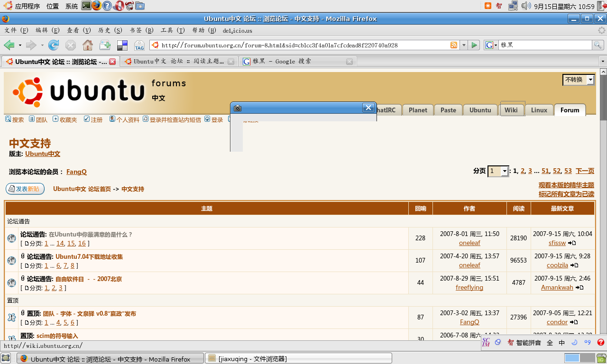The width and height of the screenshot is (607, 364).
Task: Click the new tab toolbar icon
Action: coord(105,45)
